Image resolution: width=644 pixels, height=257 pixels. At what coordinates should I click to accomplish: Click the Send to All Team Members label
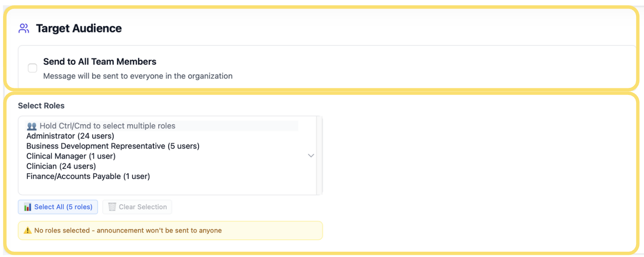(100, 62)
